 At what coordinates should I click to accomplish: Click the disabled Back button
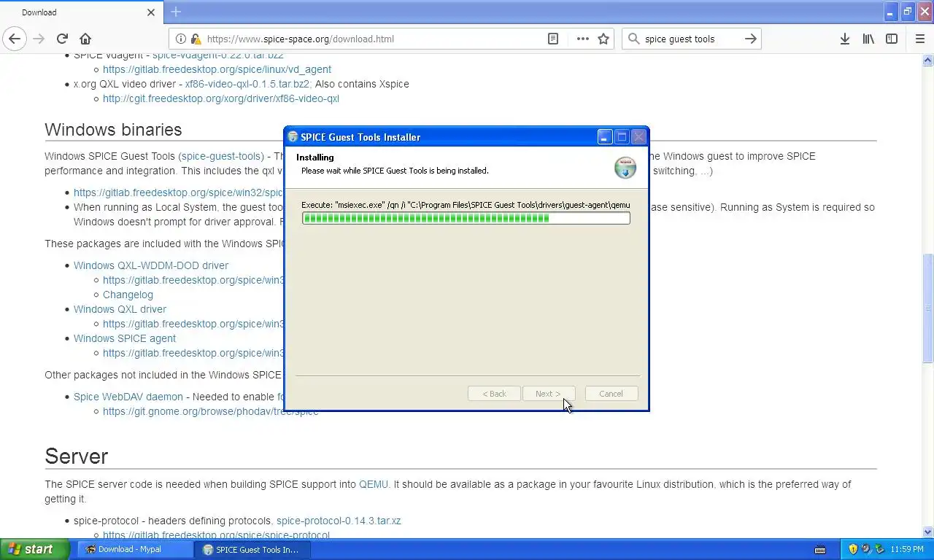494,394
